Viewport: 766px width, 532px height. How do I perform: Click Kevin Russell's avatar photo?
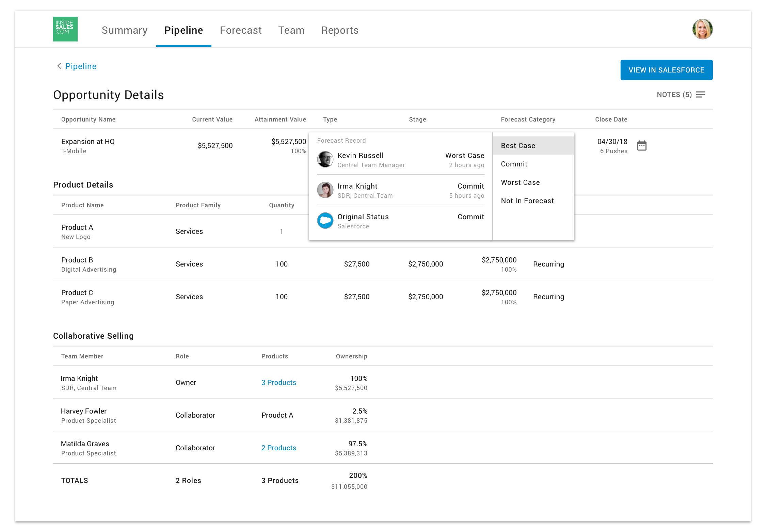pos(325,159)
